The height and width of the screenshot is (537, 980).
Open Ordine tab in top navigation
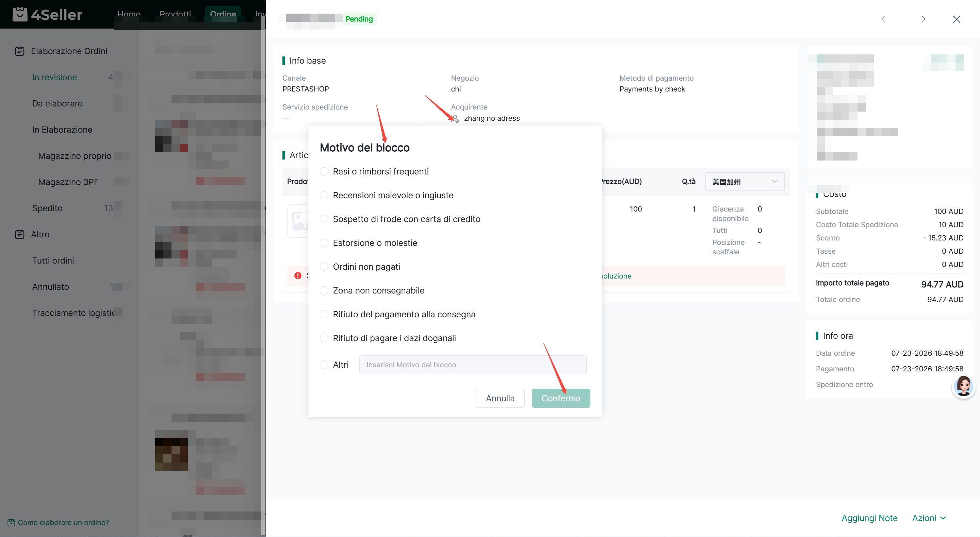tap(223, 14)
